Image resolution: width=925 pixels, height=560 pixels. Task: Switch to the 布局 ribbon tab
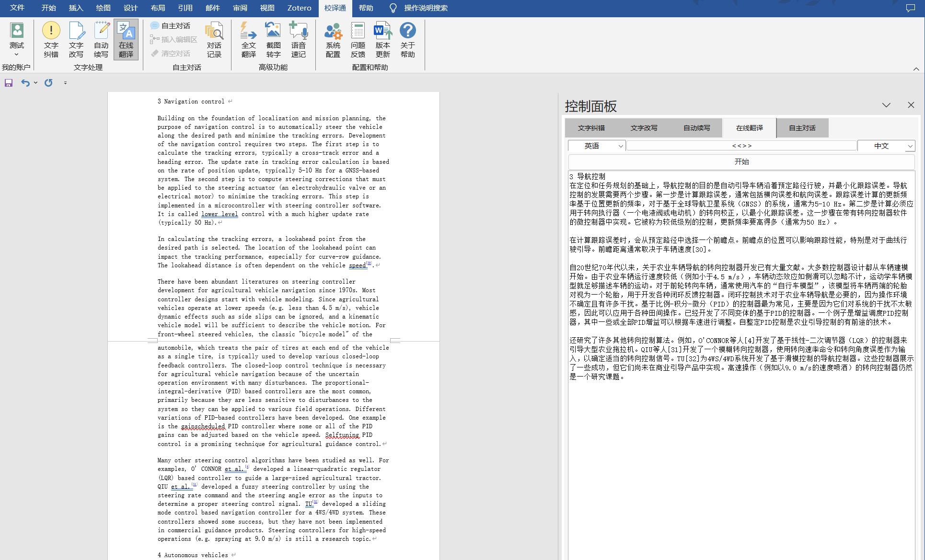[158, 8]
